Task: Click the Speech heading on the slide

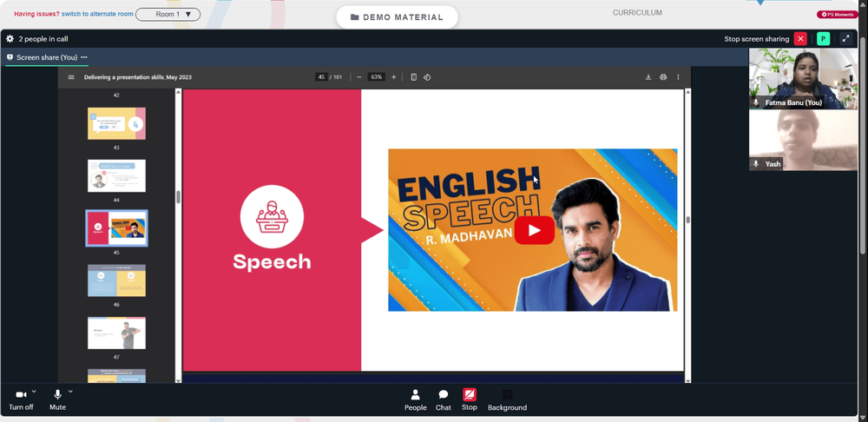Action: coord(272,262)
